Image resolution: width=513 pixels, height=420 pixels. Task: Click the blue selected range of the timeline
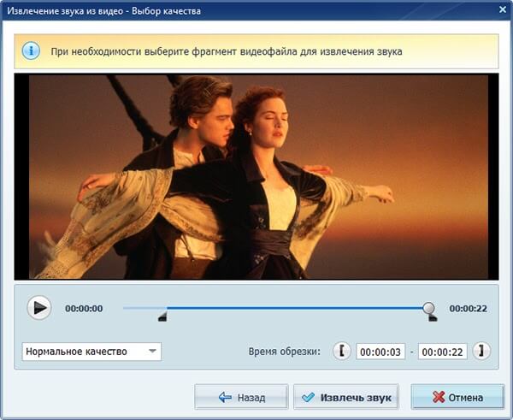pyautogui.click(x=294, y=308)
